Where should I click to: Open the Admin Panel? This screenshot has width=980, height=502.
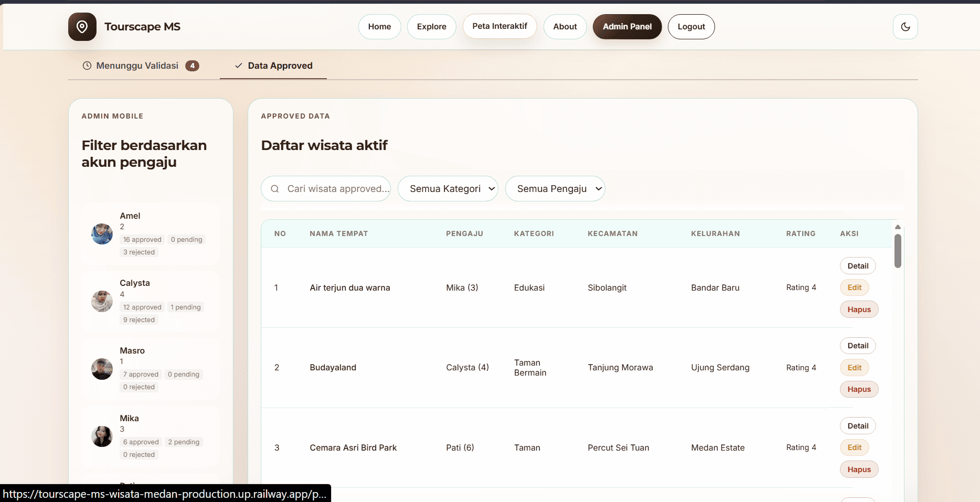click(x=627, y=27)
